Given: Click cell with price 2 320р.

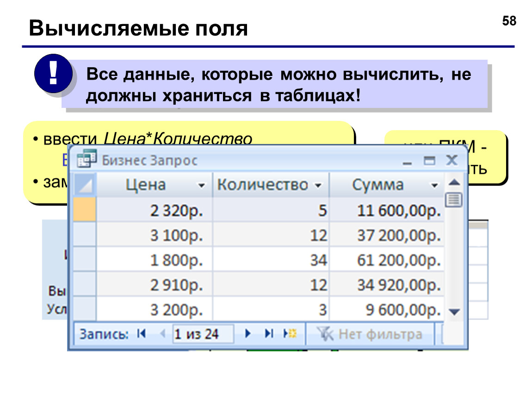Looking at the screenshot, I should tap(155, 210).
